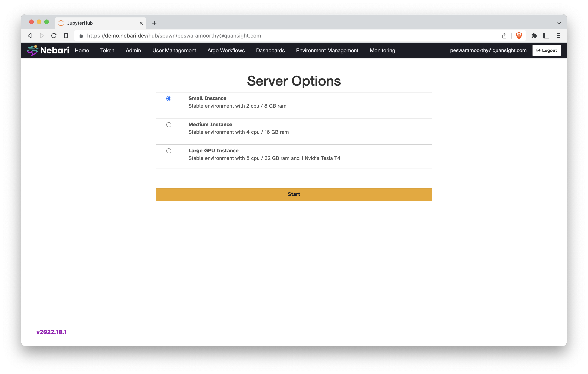Click the Logout button
Screen dimensions: 588x374
(547, 50)
